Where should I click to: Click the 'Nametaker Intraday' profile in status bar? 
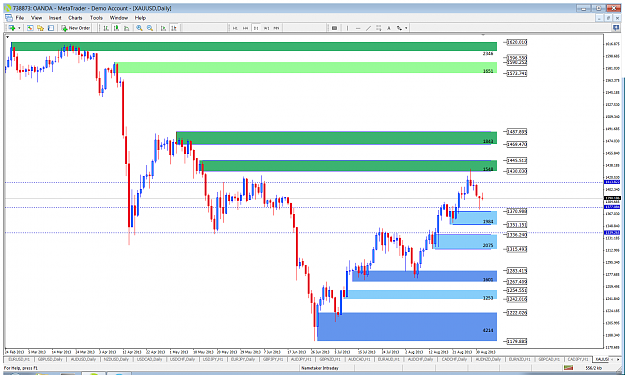(x=320, y=368)
